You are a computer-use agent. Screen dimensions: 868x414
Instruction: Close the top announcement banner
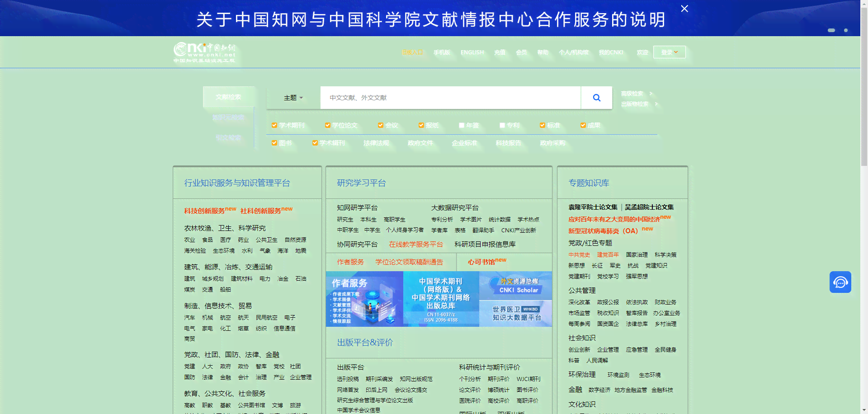point(684,9)
